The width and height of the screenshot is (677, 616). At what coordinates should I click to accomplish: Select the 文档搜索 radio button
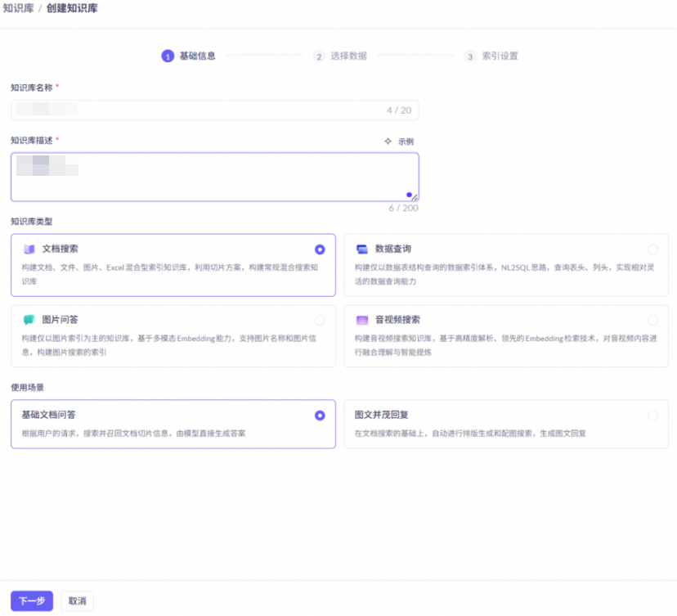click(320, 250)
